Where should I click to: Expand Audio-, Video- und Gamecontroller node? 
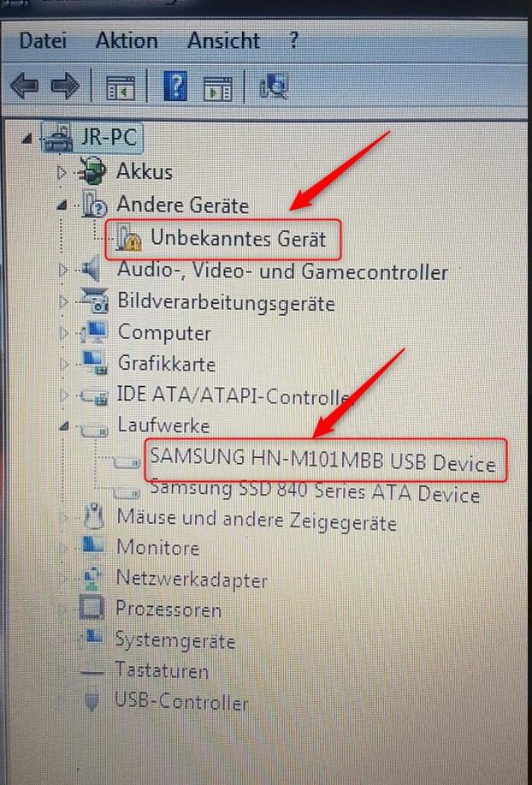[x=63, y=271]
